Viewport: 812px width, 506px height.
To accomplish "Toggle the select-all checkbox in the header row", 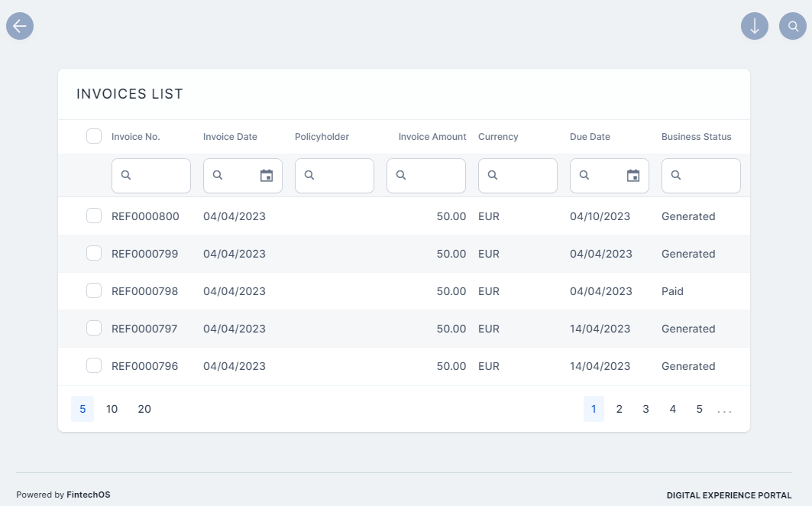I will click(94, 135).
